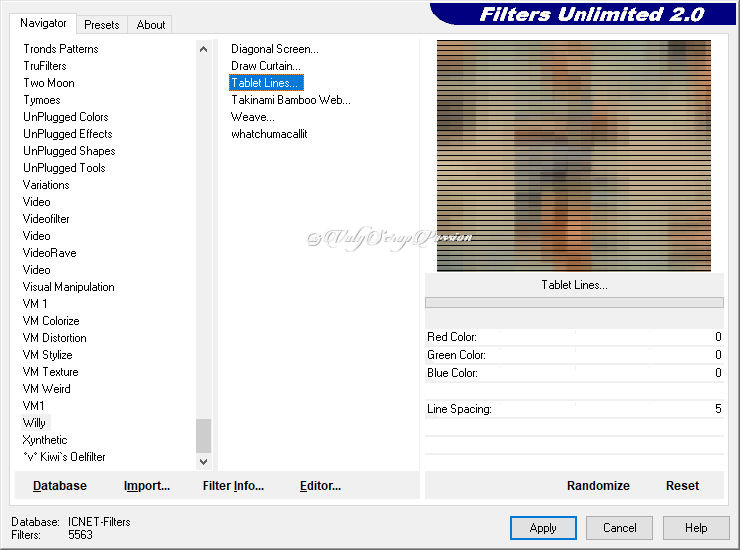Viewport: 740px width, 550px height.
Task: Select Variations category
Action: point(46,185)
